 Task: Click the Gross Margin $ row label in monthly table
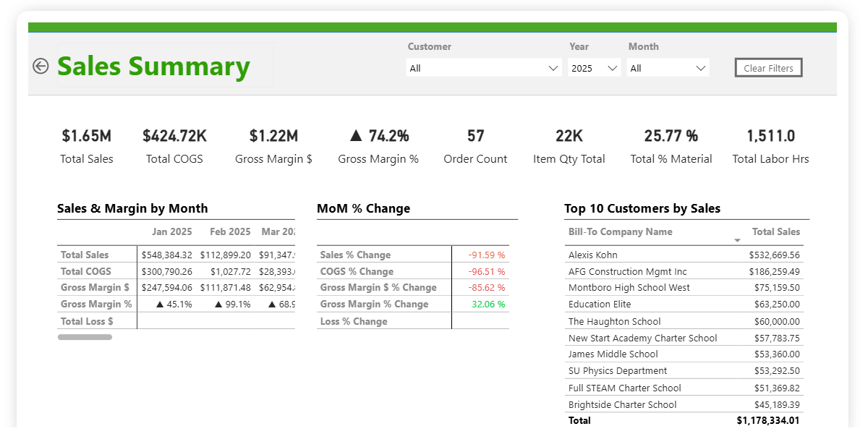pyautogui.click(x=95, y=287)
